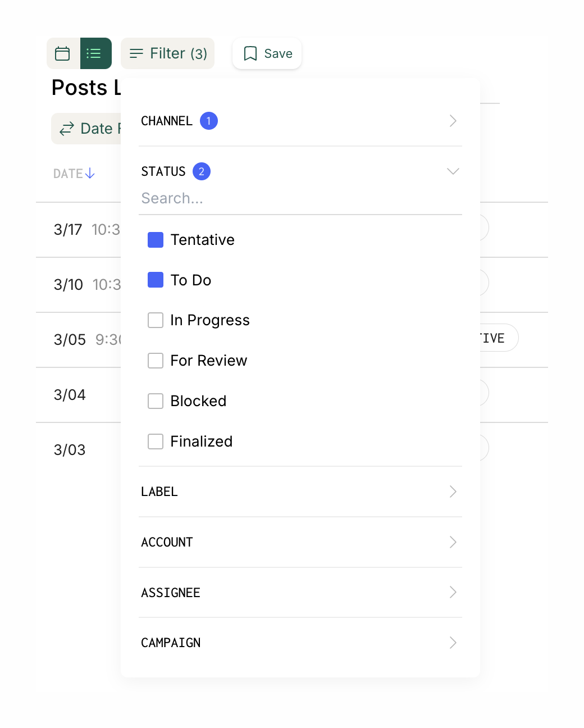Expand the ASSIGNEE filter section
Viewport: 584px width, 728px height.
(453, 593)
